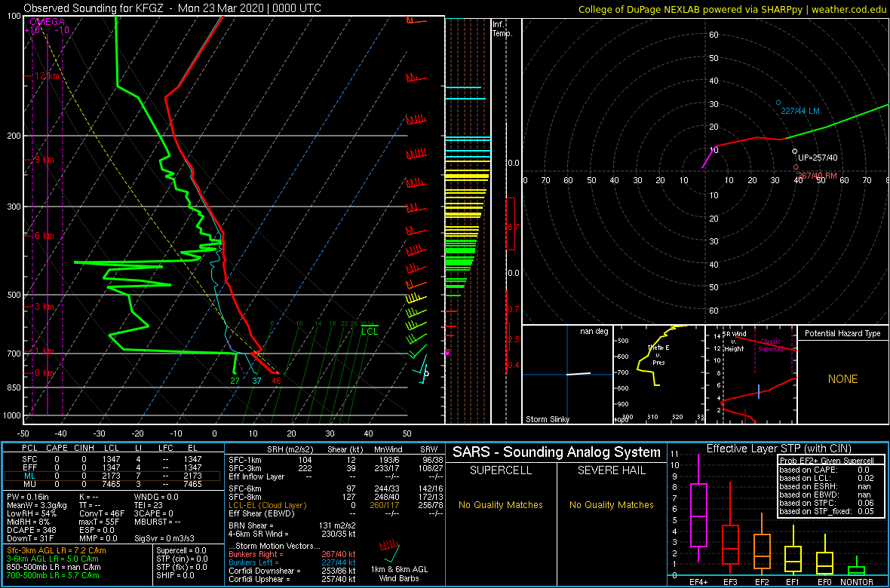Click the 'Corfidi Downshear = 253/86 kt' line
Screen dimensions: 890x588
point(292,571)
